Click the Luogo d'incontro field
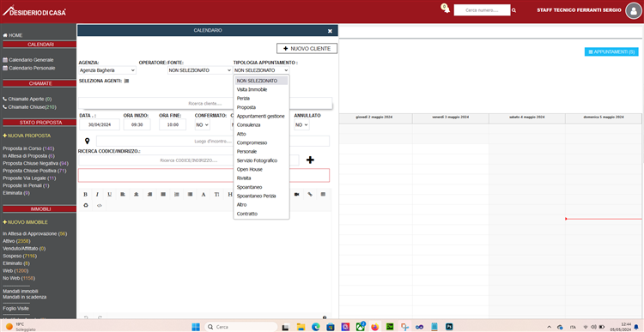 213,142
